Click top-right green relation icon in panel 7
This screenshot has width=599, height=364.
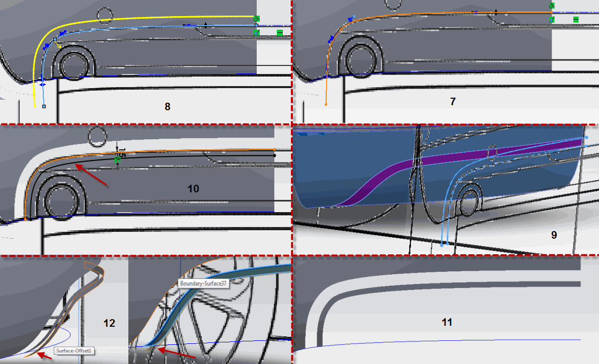click(552, 6)
